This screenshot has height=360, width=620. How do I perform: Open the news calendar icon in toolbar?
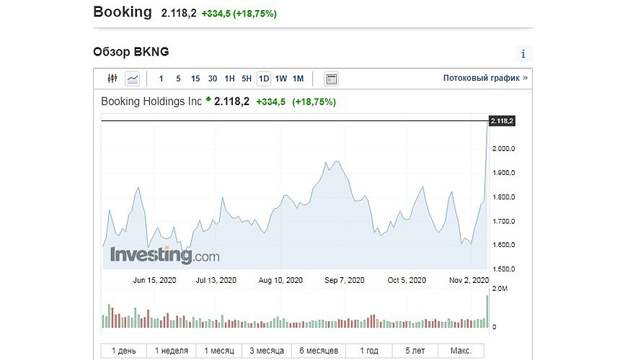[331, 79]
